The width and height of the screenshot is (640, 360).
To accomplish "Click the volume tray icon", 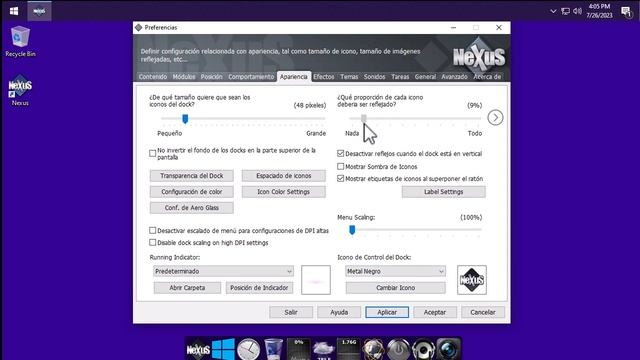I will point(577,11).
